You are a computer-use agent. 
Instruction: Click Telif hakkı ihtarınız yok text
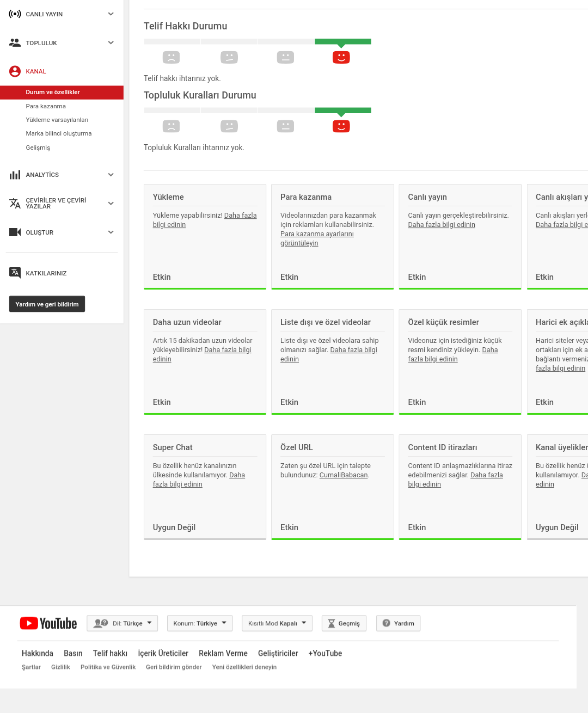pyautogui.click(x=182, y=78)
